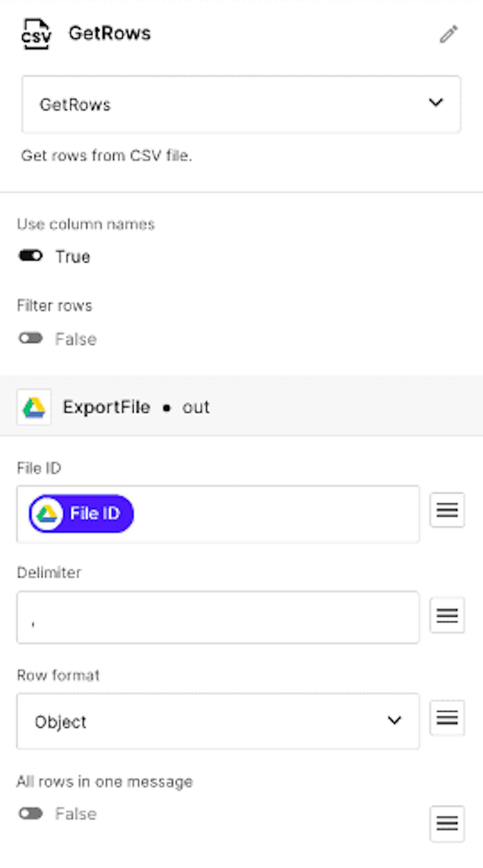The width and height of the screenshot is (483, 868).
Task: Click the GetRows component title
Action: (110, 33)
